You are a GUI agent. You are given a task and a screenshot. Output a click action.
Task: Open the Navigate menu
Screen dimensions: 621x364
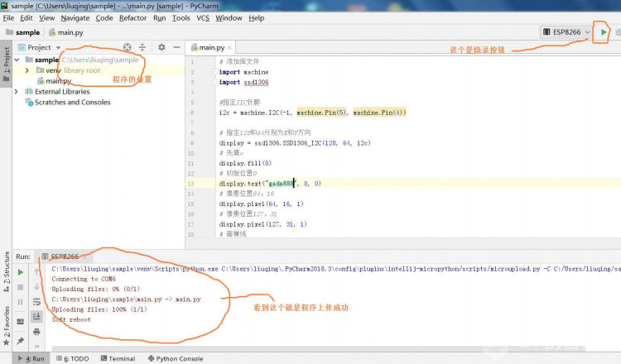(75, 18)
